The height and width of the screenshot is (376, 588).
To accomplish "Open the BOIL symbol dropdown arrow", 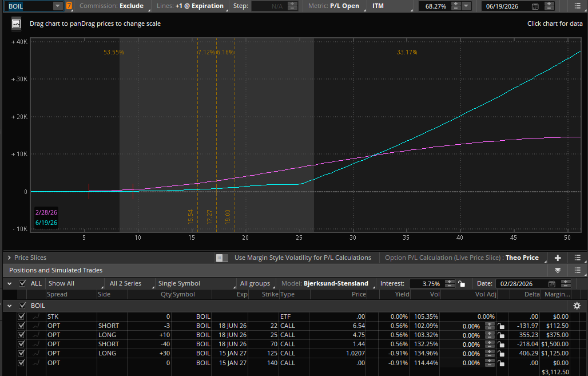I will pos(57,6).
